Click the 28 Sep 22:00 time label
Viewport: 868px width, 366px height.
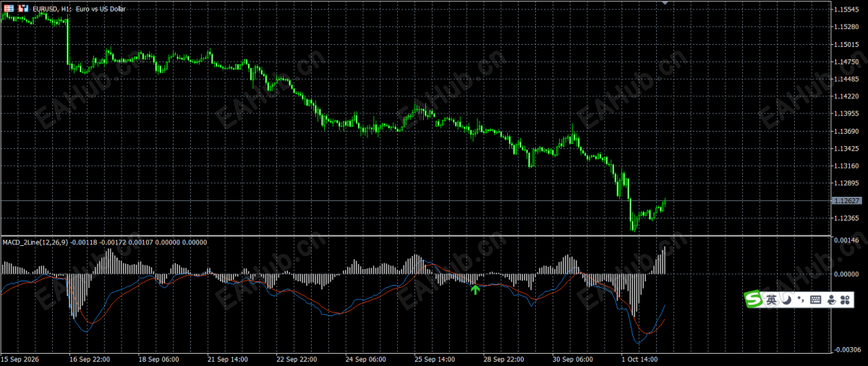click(x=503, y=359)
